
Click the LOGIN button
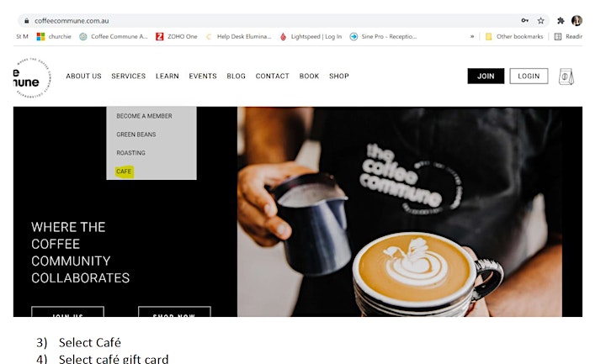[529, 76]
